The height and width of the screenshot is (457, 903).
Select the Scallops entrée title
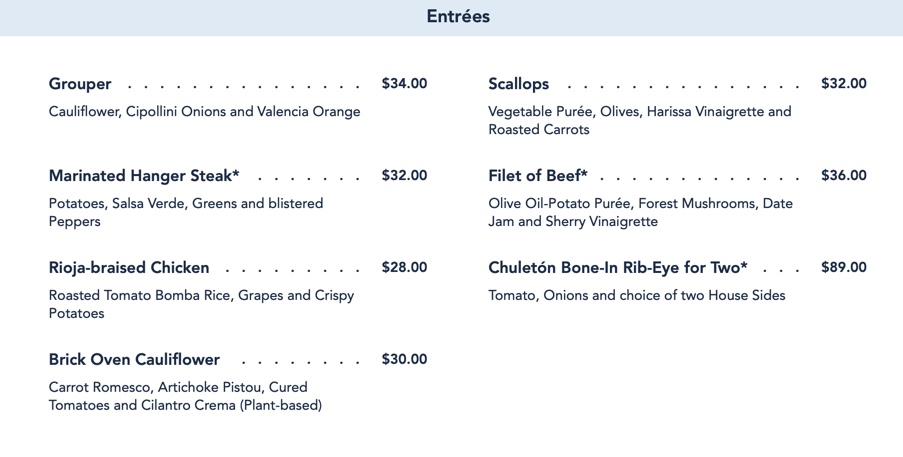(x=518, y=84)
